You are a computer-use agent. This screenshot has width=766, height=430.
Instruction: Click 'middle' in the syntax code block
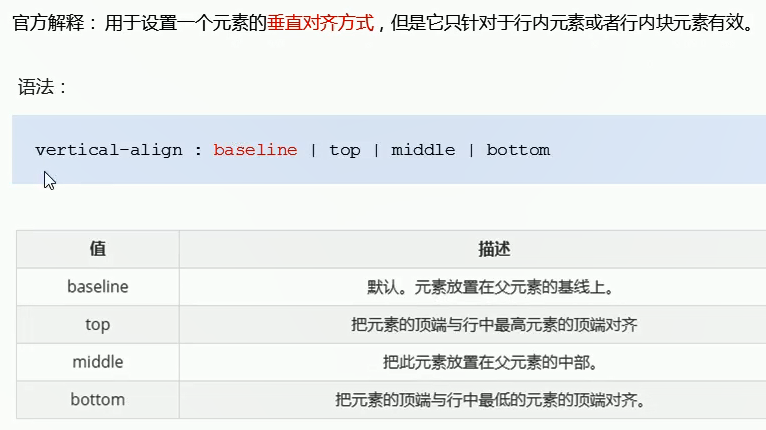423,150
